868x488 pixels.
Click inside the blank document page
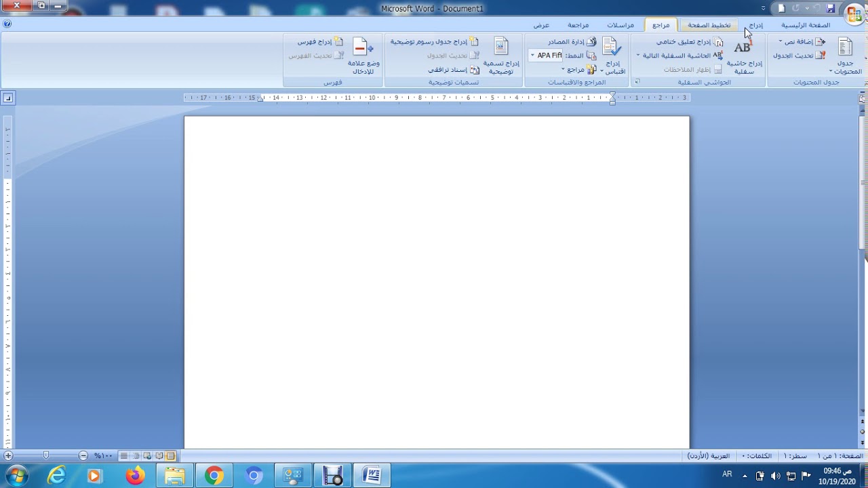437,282
